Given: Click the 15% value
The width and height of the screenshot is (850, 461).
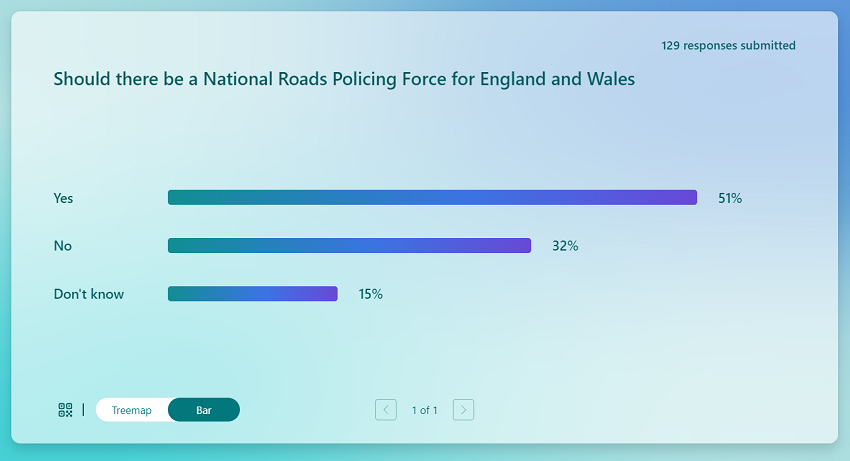Looking at the screenshot, I should (x=371, y=294).
